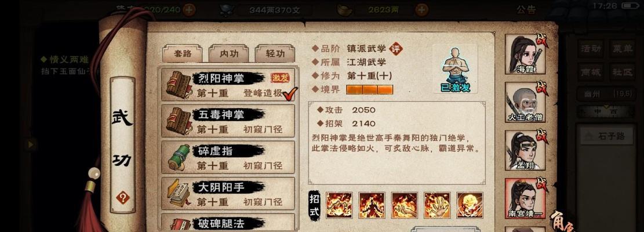Click the orange 境界 progress bar

(x=370, y=89)
